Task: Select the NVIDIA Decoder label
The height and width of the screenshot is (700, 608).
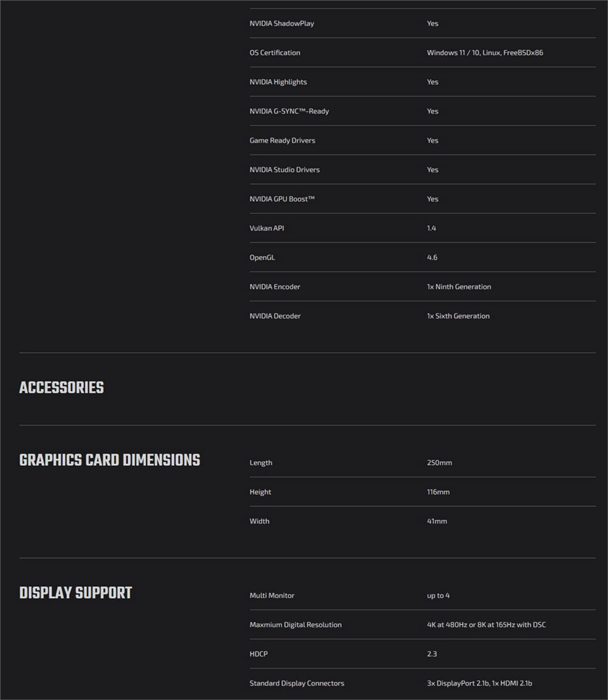Action: (275, 316)
